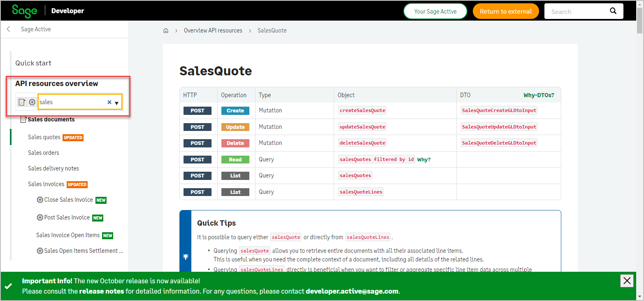Select Sales delivery notes in the sidebar

pyautogui.click(x=53, y=168)
